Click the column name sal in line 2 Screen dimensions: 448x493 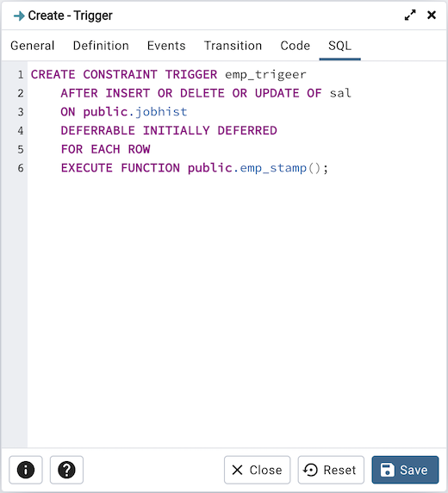[340, 93]
